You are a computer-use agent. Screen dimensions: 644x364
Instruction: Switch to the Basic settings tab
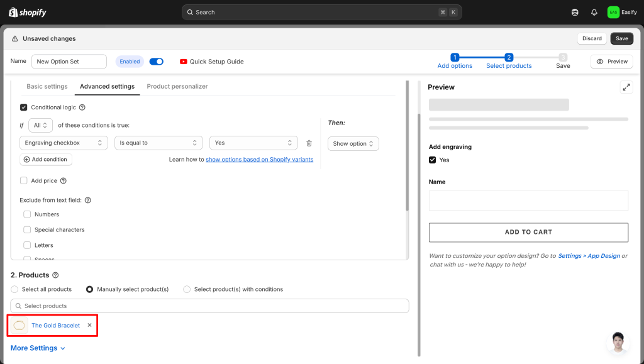click(47, 86)
